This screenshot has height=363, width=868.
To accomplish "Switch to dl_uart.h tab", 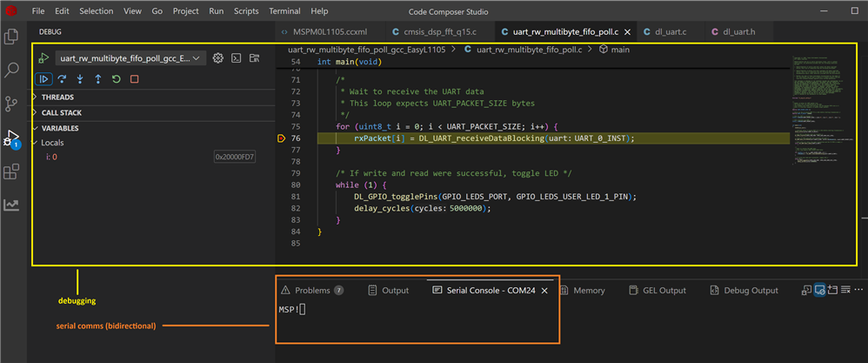I will [738, 31].
